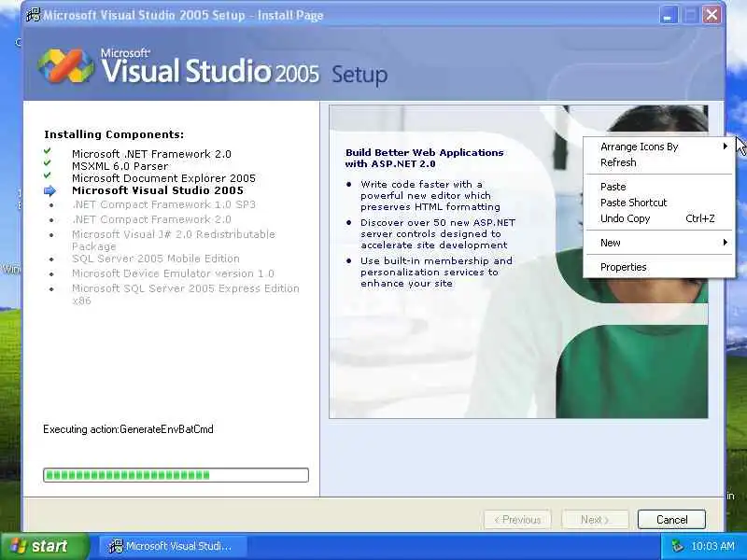Click the Microsoft Device Emulator version 1.0 entry
Image resolution: width=747 pixels, height=560 pixels.
[173, 273]
